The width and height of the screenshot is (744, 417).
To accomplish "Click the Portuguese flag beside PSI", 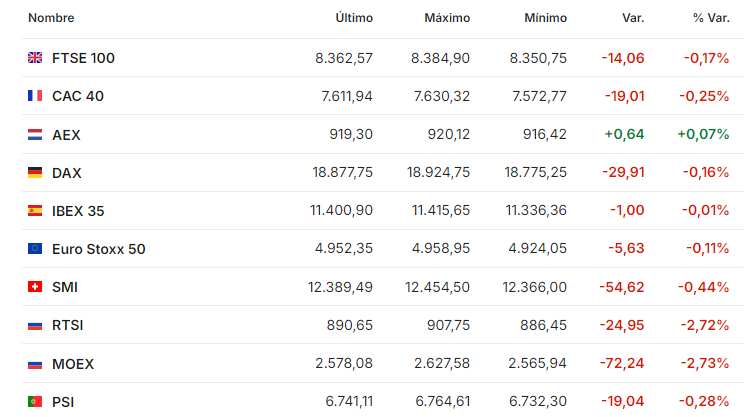I will point(35,402).
